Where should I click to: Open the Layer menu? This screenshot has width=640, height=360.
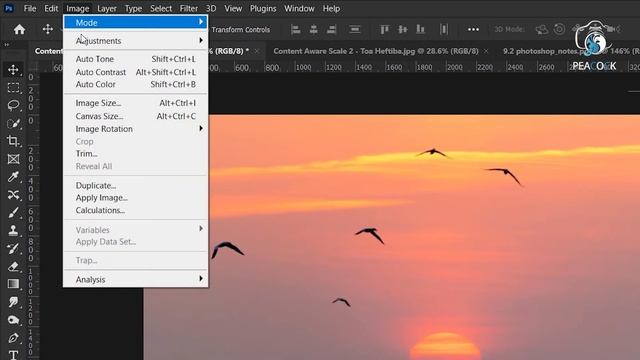(x=107, y=8)
